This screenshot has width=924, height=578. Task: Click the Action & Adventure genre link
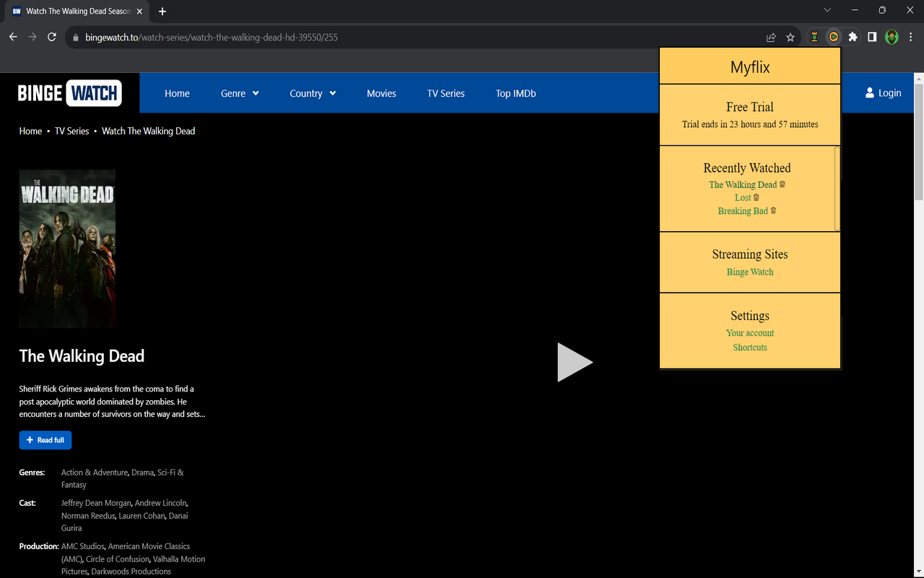(95, 472)
